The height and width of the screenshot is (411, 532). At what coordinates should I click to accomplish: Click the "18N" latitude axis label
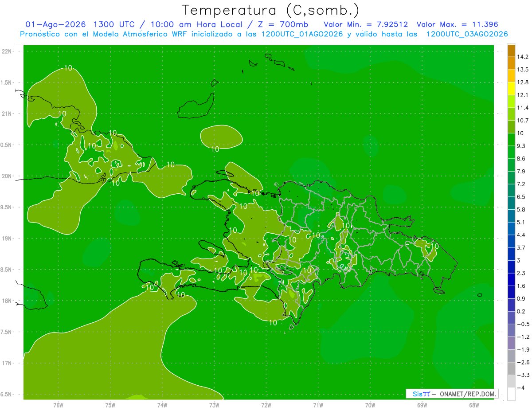click(8, 301)
